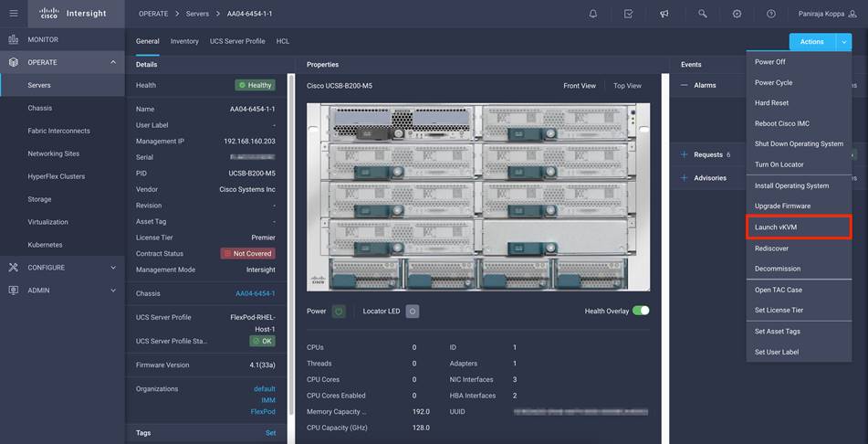Expand the Advisories section
Viewport: 868px width, 444px height.
685,178
